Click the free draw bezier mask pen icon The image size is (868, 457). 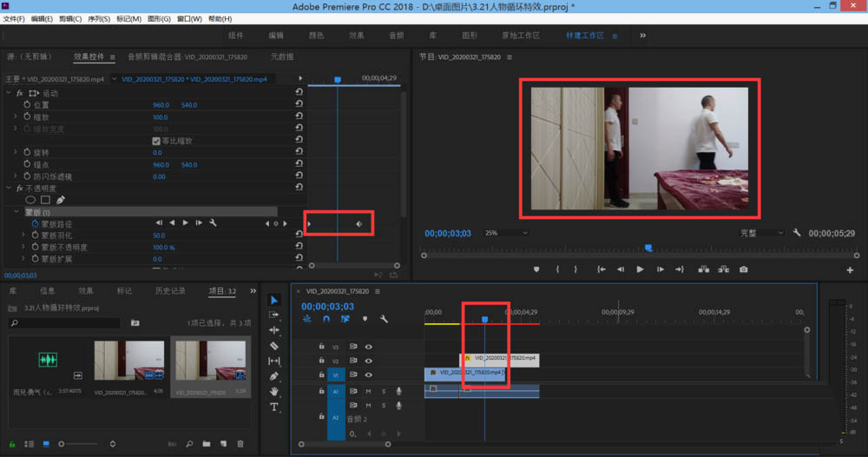[61, 200]
